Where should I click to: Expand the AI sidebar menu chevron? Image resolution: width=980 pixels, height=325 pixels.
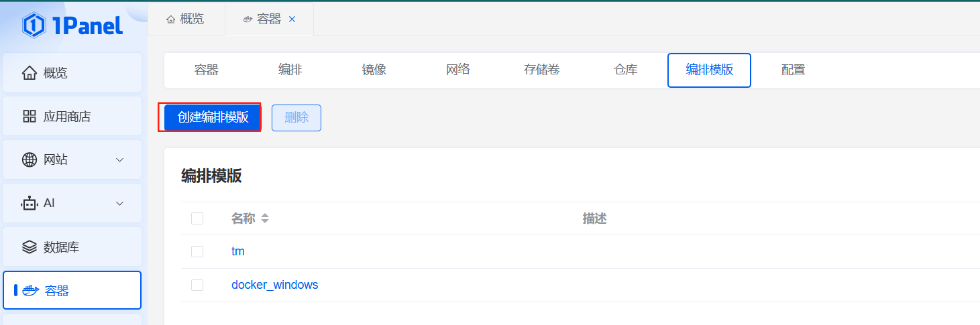[x=120, y=203]
